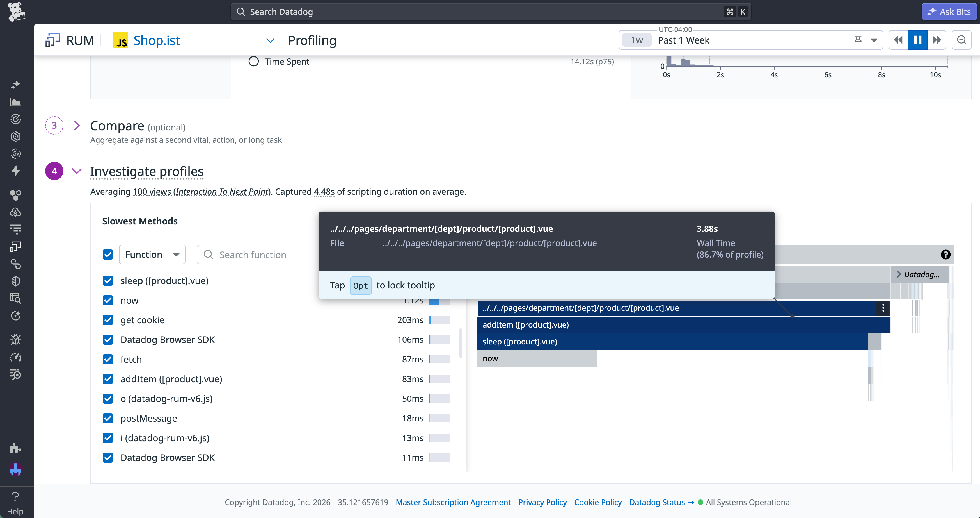Screen dimensions: 980x518
Task: Click the Search Datadog field
Action: tap(491, 12)
